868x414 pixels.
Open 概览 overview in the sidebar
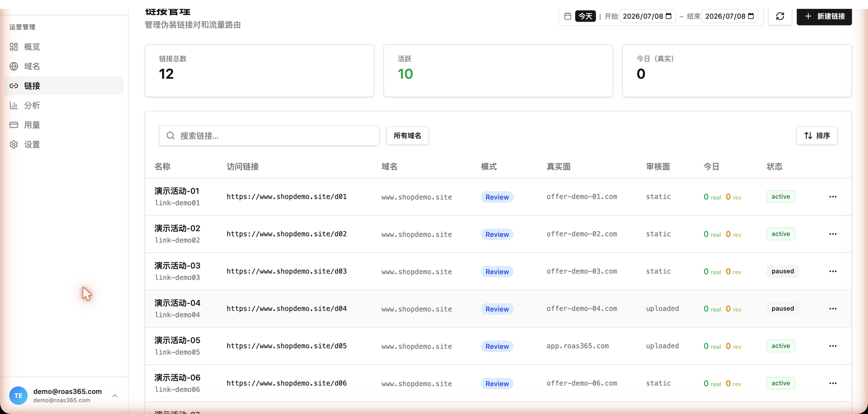(64, 47)
